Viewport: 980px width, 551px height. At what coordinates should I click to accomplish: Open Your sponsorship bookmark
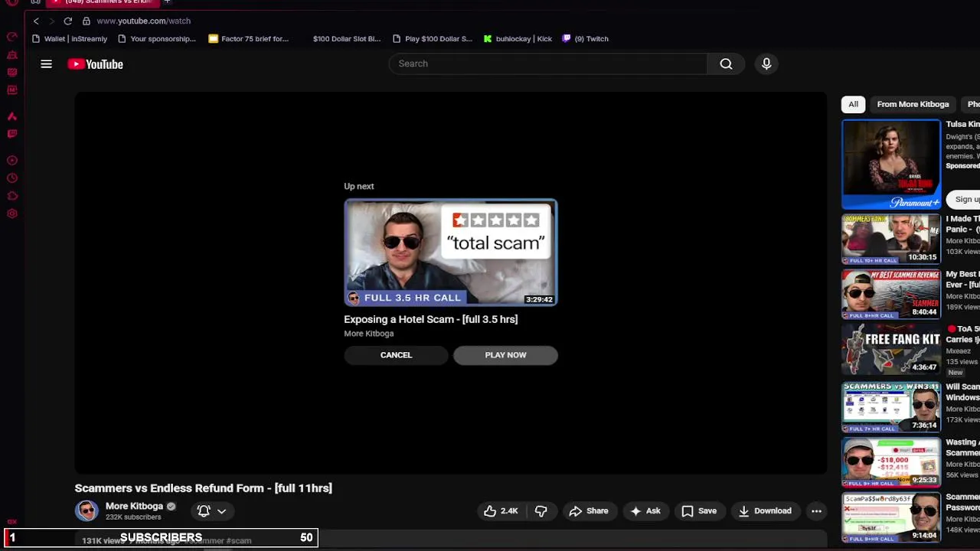point(156,38)
